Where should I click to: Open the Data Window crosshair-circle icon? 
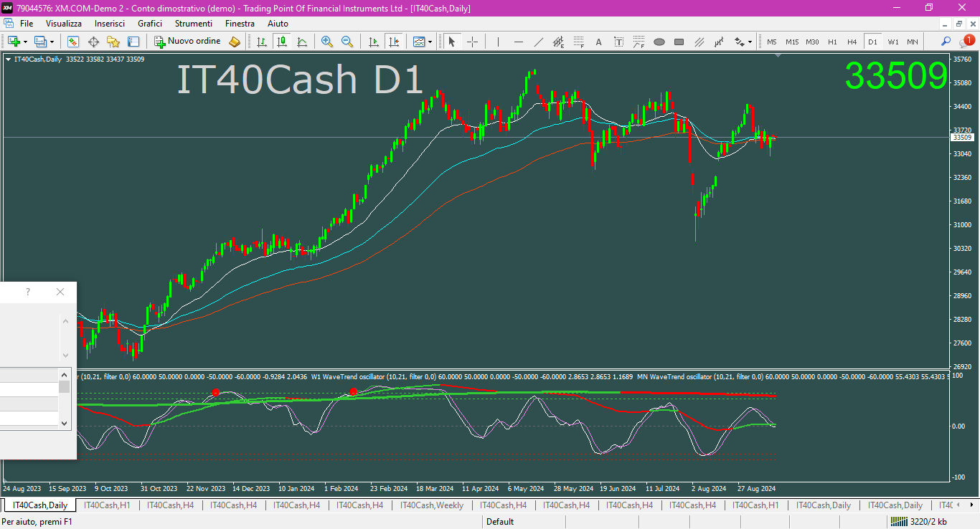[93, 42]
